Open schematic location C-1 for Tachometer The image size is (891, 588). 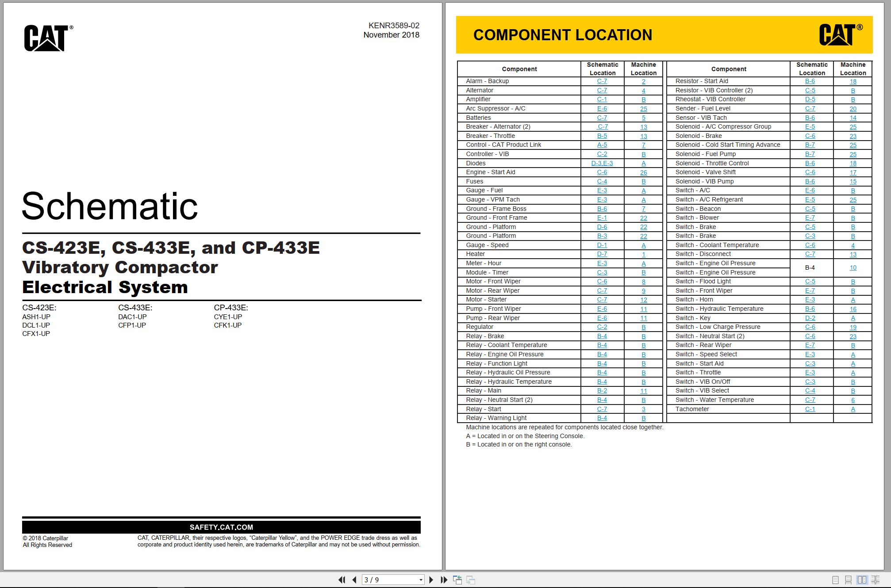pos(810,409)
